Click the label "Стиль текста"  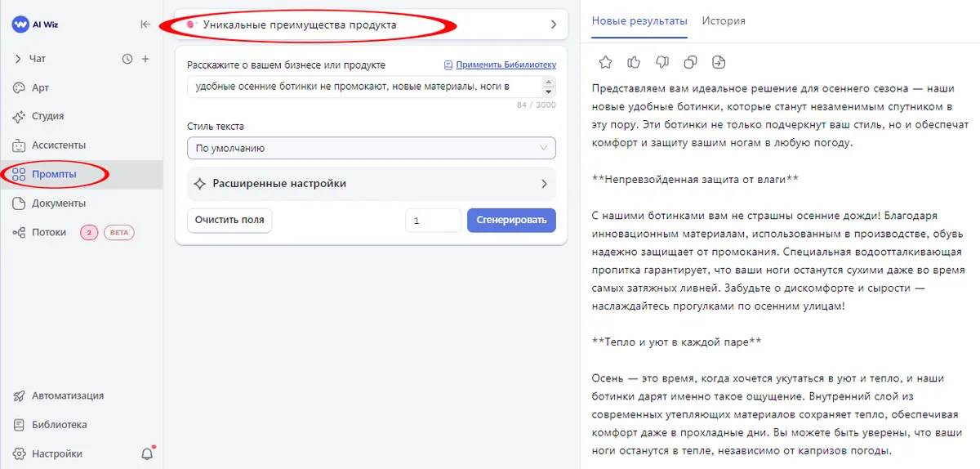tap(216, 127)
